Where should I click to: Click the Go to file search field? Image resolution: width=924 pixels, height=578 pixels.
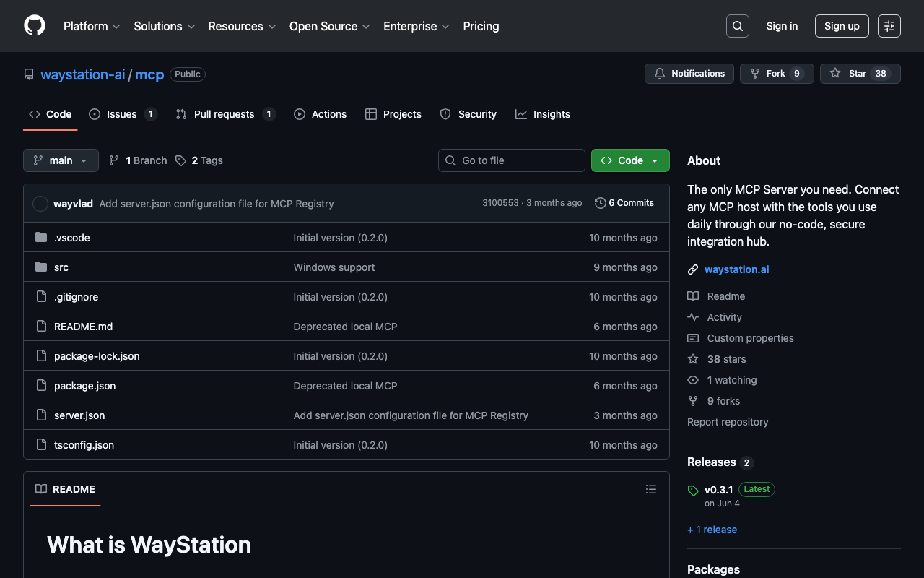511,160
